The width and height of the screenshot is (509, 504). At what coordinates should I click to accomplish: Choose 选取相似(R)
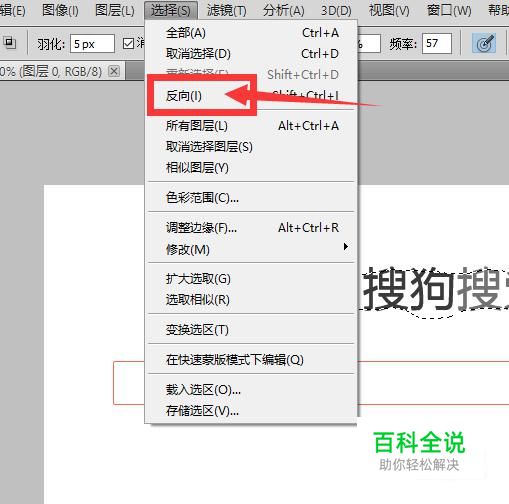252,300
